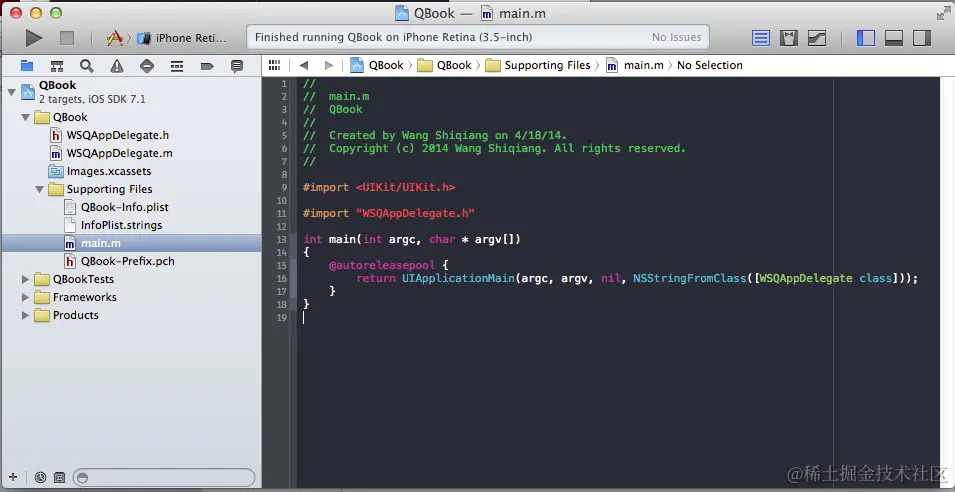Click the activity status display

[x=478, y=37]
